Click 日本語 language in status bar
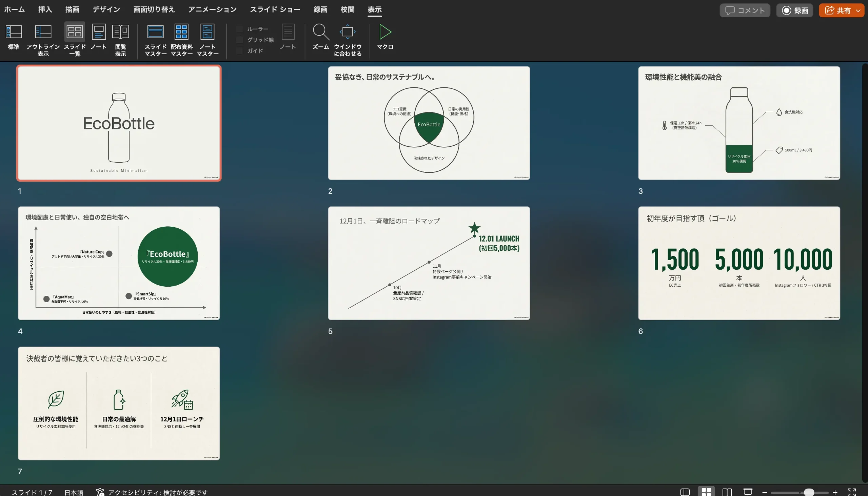868x496 pixels. (74, 492)
